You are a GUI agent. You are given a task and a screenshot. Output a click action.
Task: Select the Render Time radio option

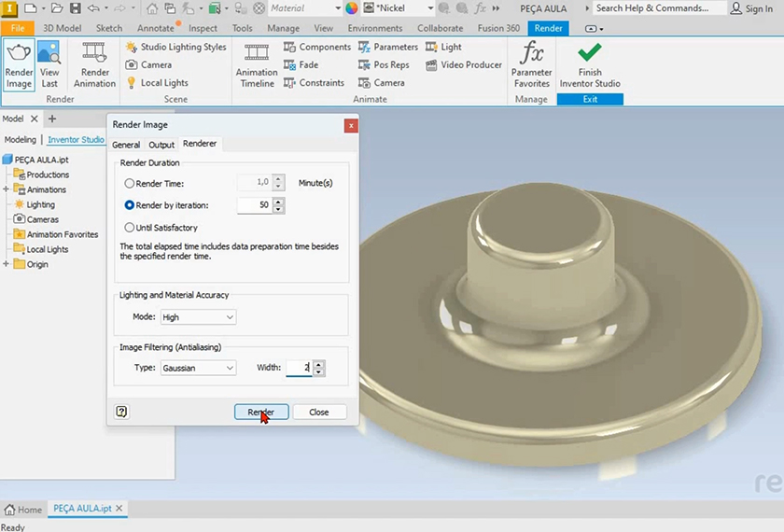[130, 184]
